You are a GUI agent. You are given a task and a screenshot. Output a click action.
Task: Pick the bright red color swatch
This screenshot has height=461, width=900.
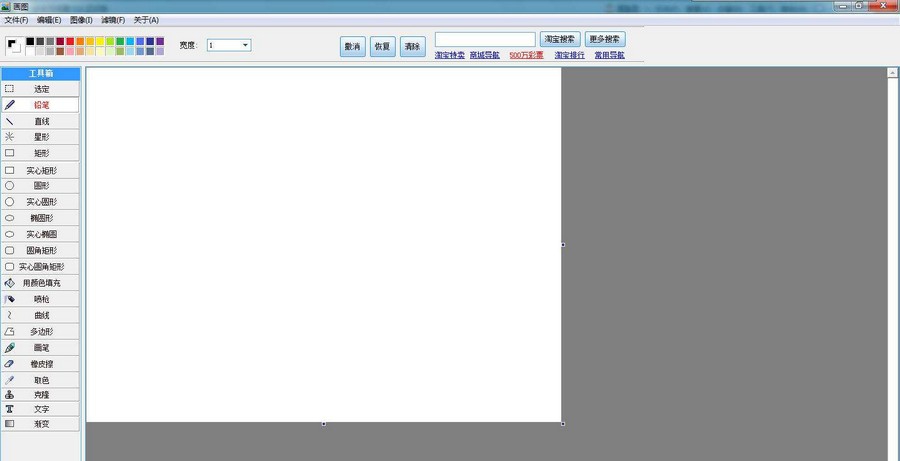[x=70, y=41]
